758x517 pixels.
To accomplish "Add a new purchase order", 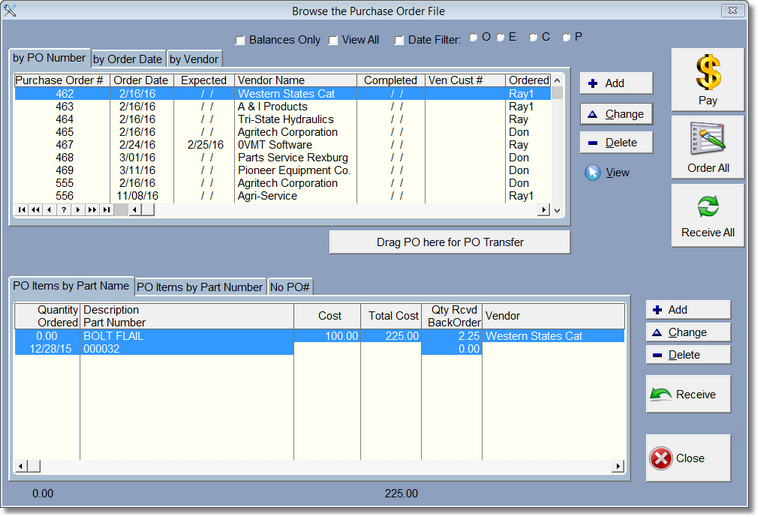I will (616, 83).
